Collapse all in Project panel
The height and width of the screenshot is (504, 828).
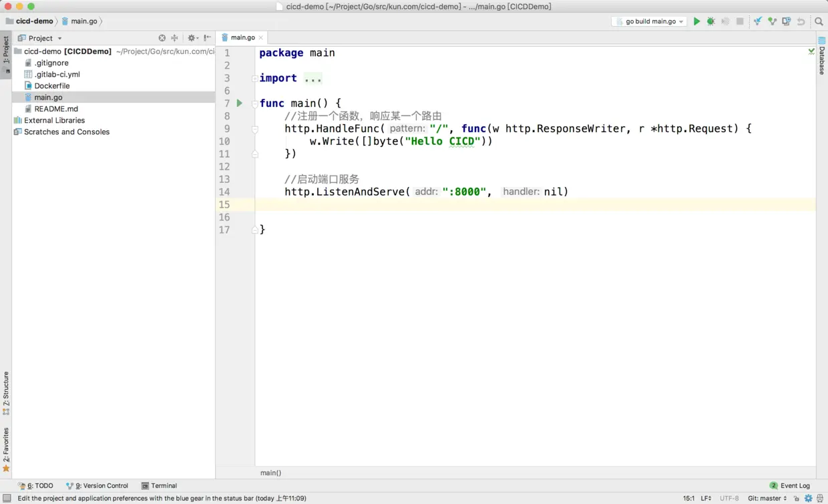click(x=175, y=38)
